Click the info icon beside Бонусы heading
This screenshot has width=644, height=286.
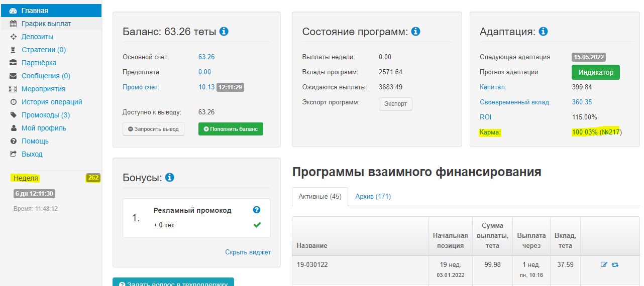click(169, 178)
